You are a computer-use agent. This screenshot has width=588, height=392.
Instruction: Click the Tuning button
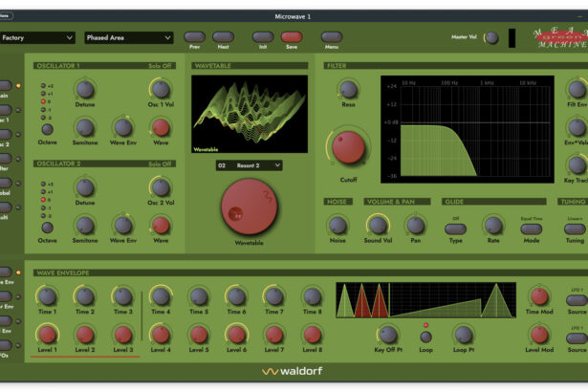[575, 229]
